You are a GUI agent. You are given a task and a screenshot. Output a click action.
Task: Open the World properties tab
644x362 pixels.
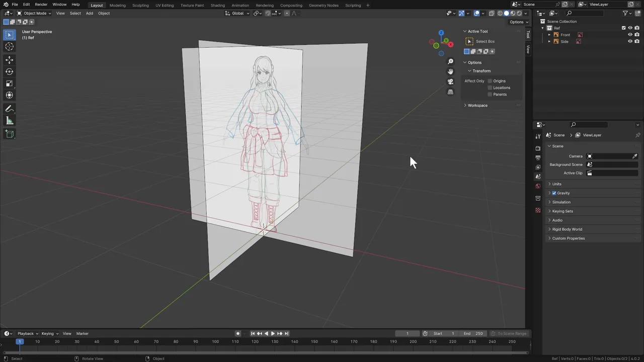pos(538,186)
